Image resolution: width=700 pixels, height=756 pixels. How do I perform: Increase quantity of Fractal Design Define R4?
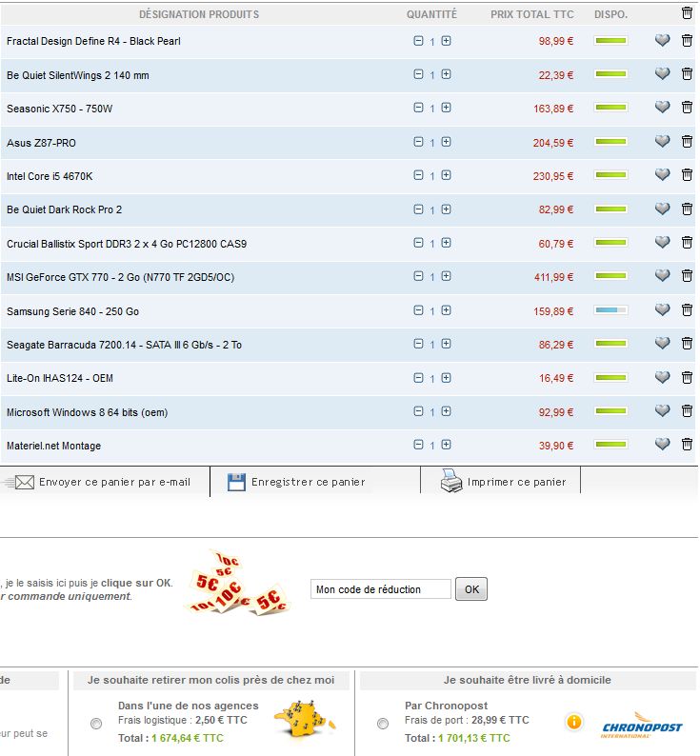pos(447,41)
